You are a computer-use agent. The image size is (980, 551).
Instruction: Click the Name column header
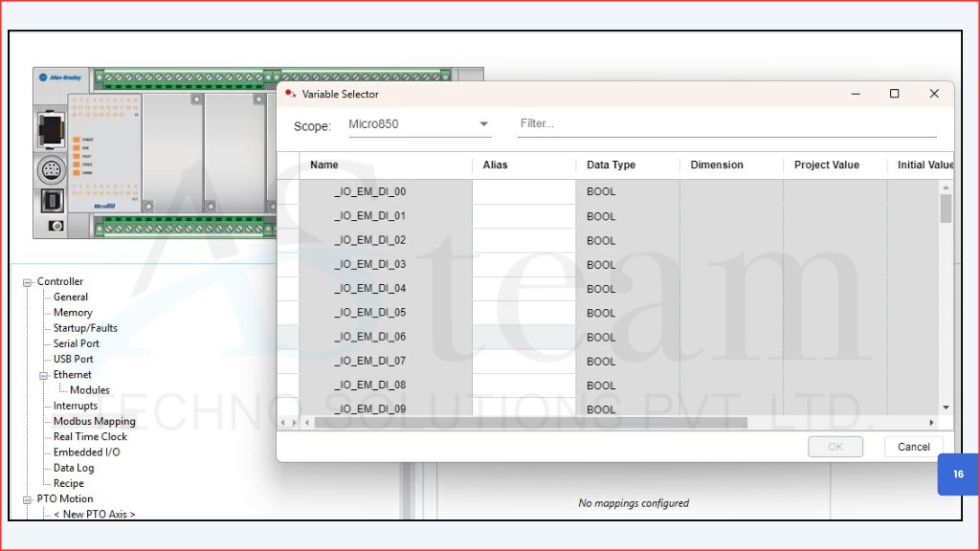[324, 165]
